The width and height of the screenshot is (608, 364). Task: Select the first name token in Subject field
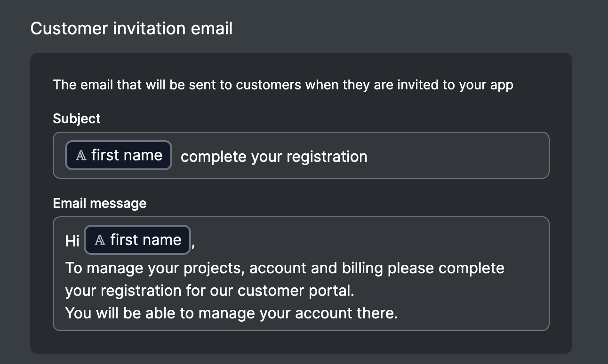coord(119,155)
